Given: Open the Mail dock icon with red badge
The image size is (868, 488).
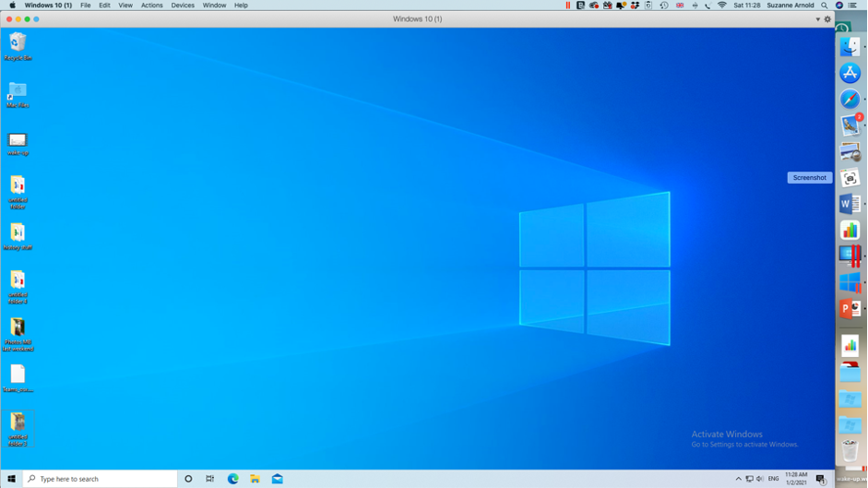Looking at the screenshot, I should (850, 125).
